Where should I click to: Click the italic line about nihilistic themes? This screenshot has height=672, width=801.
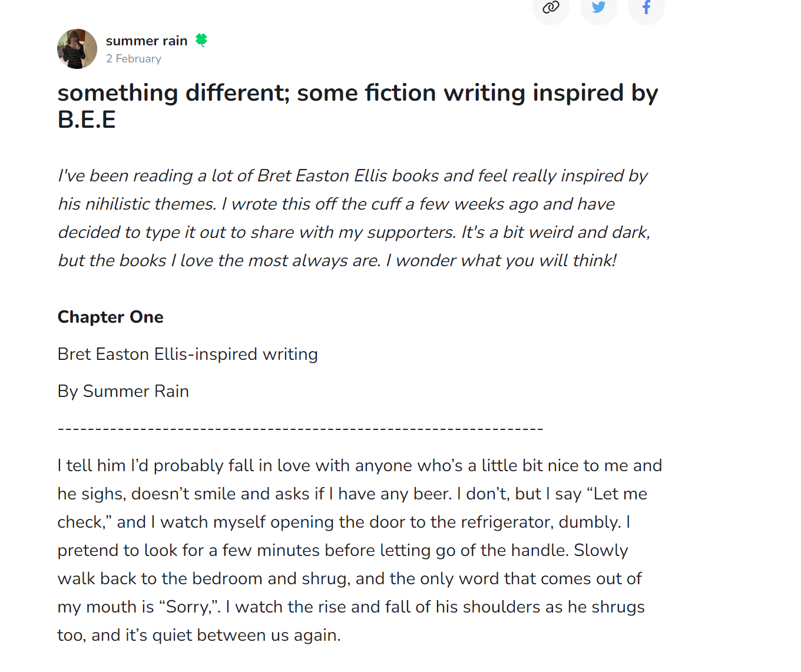tap(336, 204)
